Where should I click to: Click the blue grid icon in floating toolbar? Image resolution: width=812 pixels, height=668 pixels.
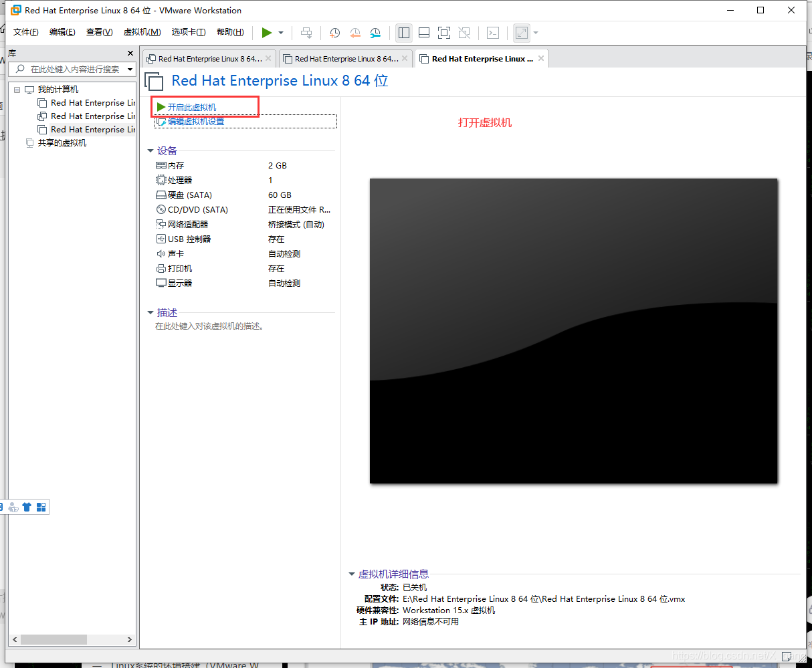[41, 508]
